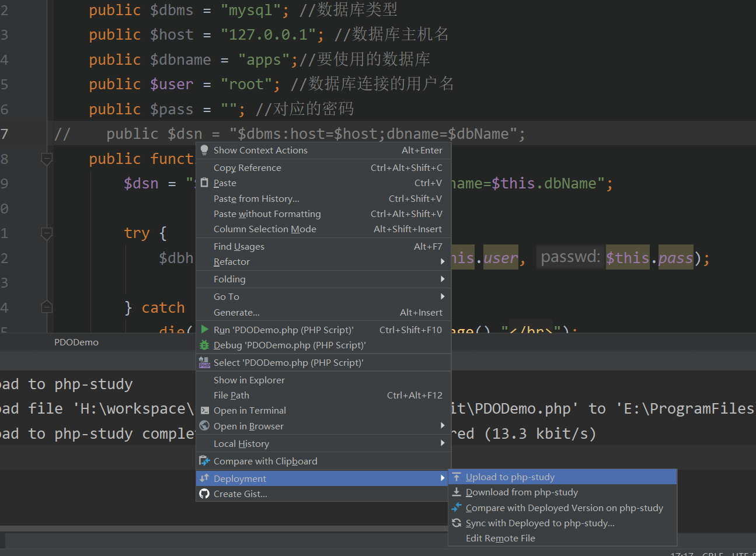Choose Find Usages
Screen dimensions: 756x556
(x=323, y=246)
